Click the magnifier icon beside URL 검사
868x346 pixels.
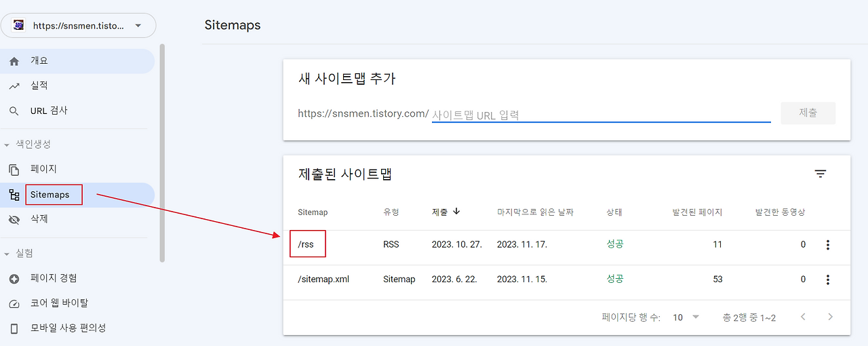pos(14,111)
